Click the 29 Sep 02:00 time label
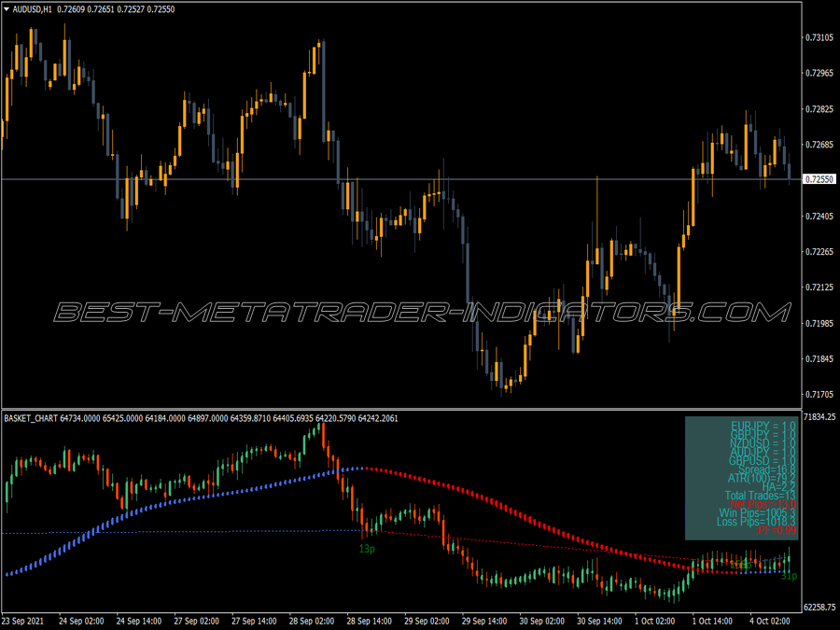The width and height of the screenshot is (840, 630). coord(427,622)
